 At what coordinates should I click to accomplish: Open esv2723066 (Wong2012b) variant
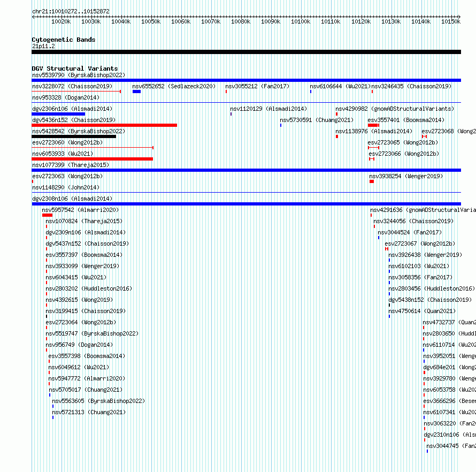coord(404,154)
